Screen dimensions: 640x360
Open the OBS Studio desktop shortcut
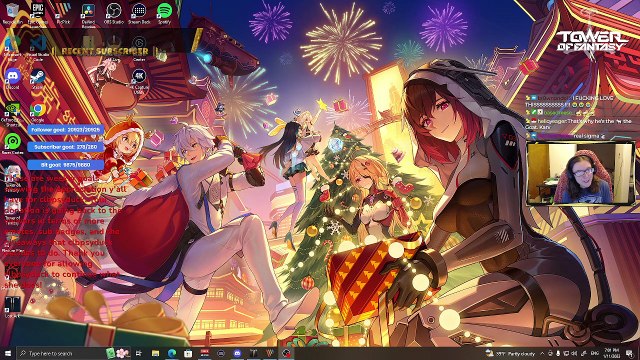pyautogui.click(x=113, y=13)
